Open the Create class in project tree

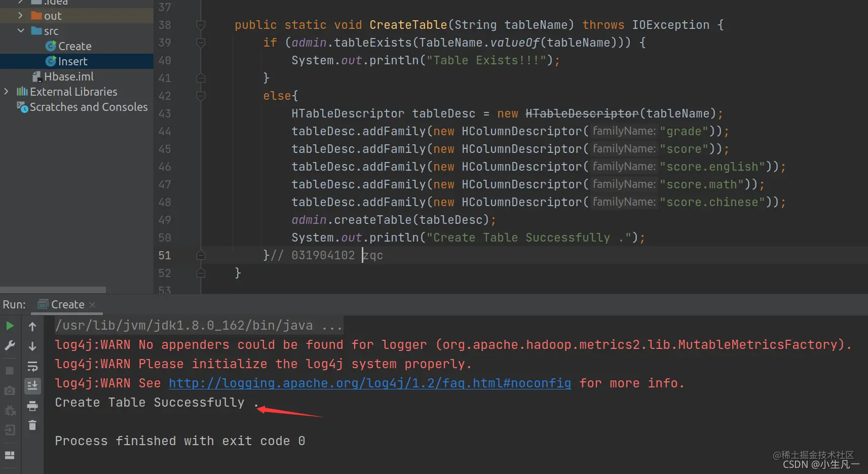pos(74,46)
